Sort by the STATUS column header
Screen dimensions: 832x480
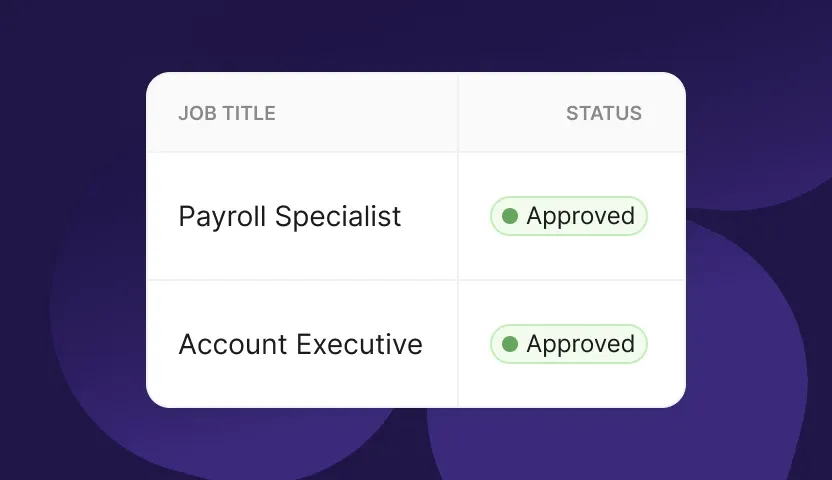point(603,113)
